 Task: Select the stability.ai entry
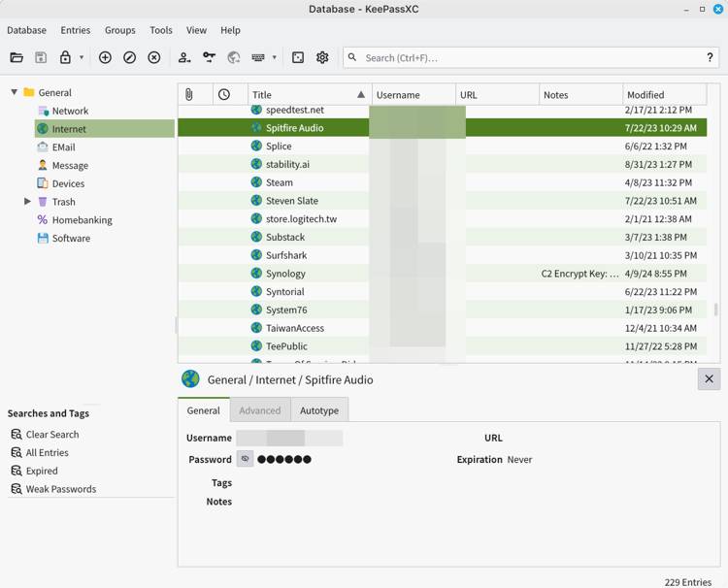(442, 164)
